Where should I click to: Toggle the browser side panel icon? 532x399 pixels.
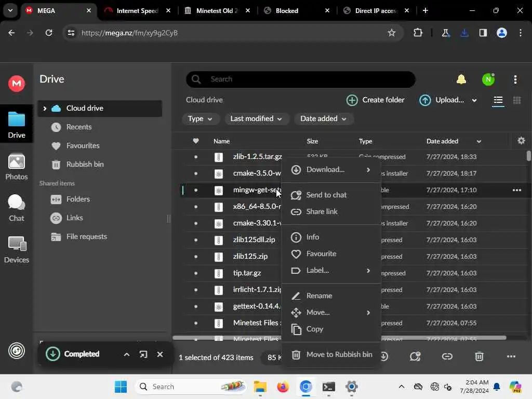(483, 33)
